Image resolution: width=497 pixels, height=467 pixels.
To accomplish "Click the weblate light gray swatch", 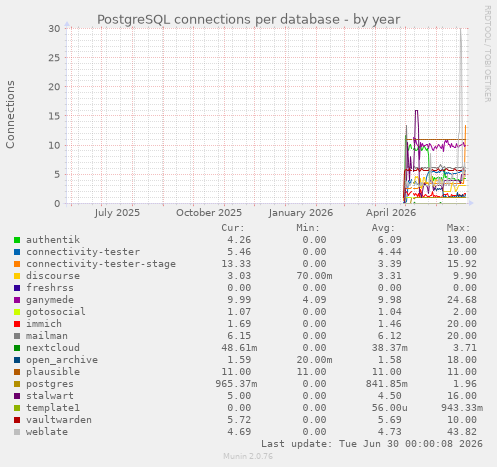I will tap(17, 432).
